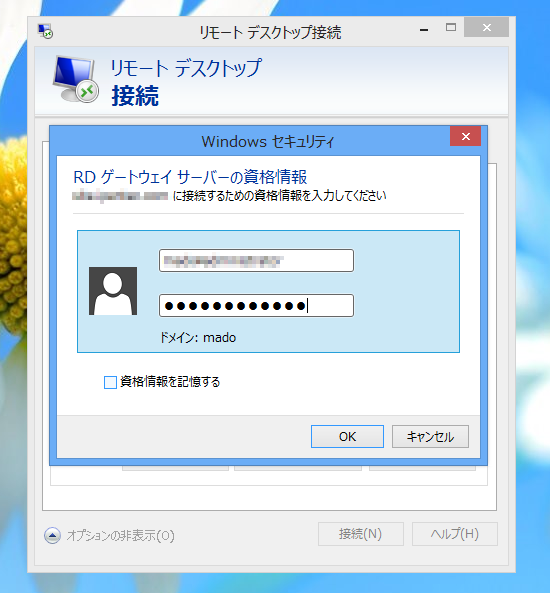Image resolution: width=550 pixels, height=593 pixels.
Task: Close the Windows セキュリティ dialog
Action: 466,136
